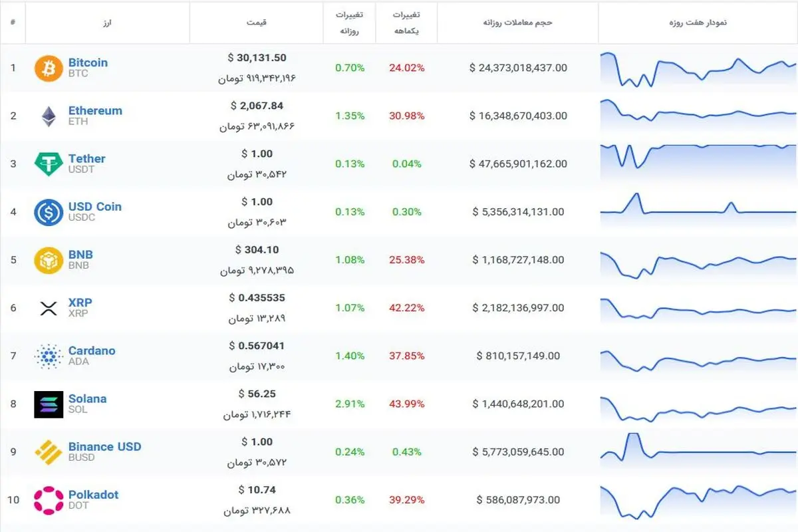798x532 pixels.
Task: Click the BNB yellow logo icon
Action: coord(49,260)
